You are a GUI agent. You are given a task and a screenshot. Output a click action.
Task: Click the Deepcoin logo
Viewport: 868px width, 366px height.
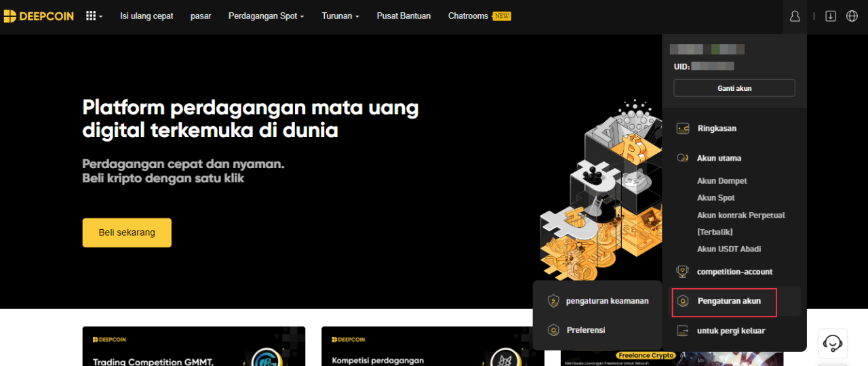[x=38, y=16]
